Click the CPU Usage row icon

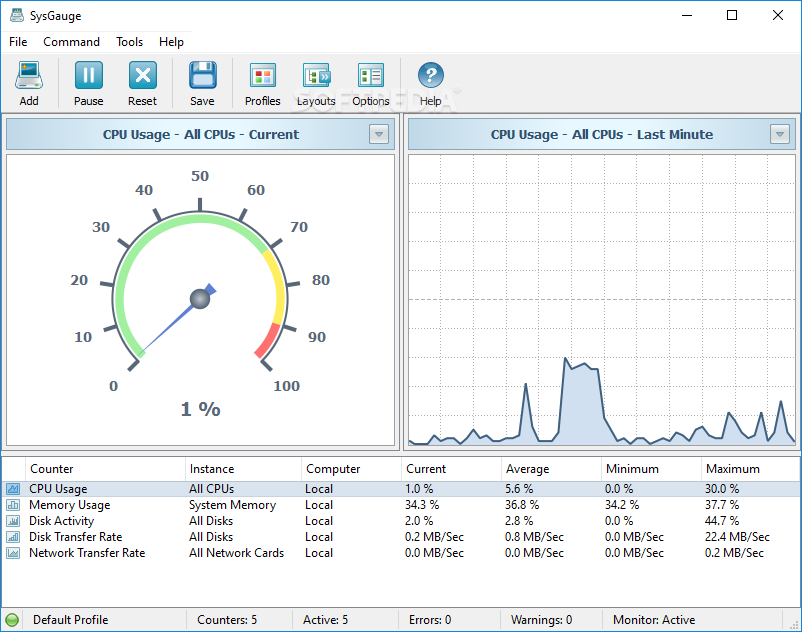point(13,489)
